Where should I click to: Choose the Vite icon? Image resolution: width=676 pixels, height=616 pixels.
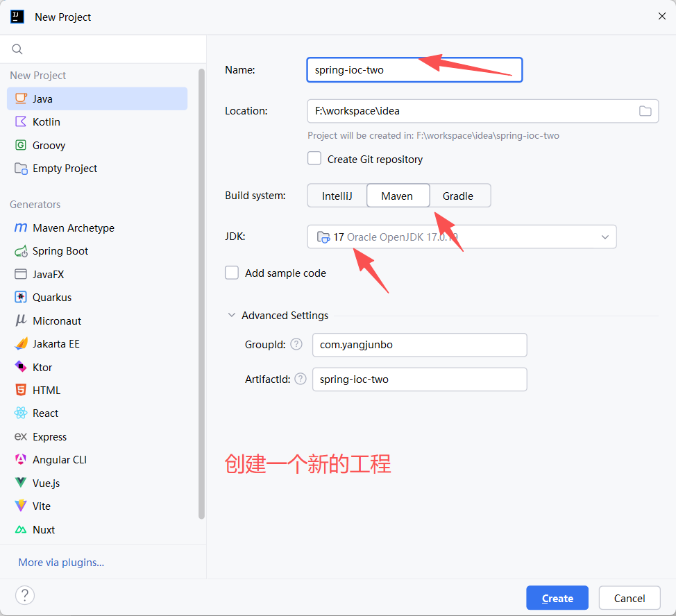21,506
